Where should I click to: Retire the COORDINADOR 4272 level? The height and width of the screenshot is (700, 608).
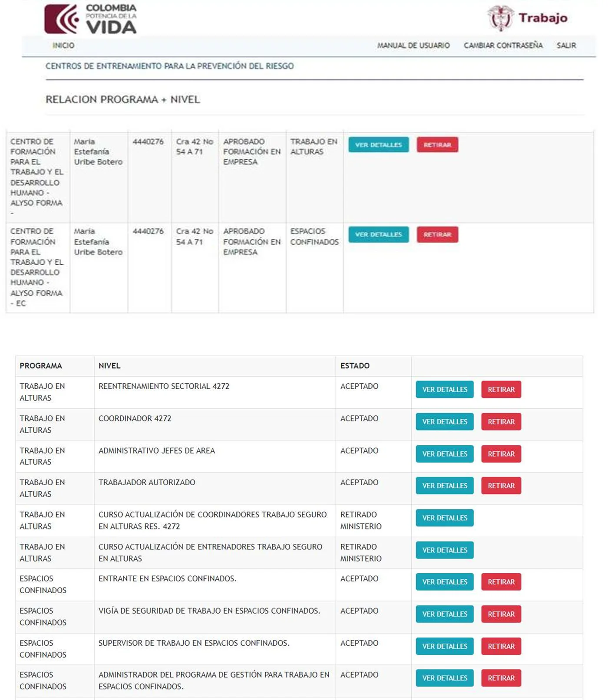pos(501,421)
